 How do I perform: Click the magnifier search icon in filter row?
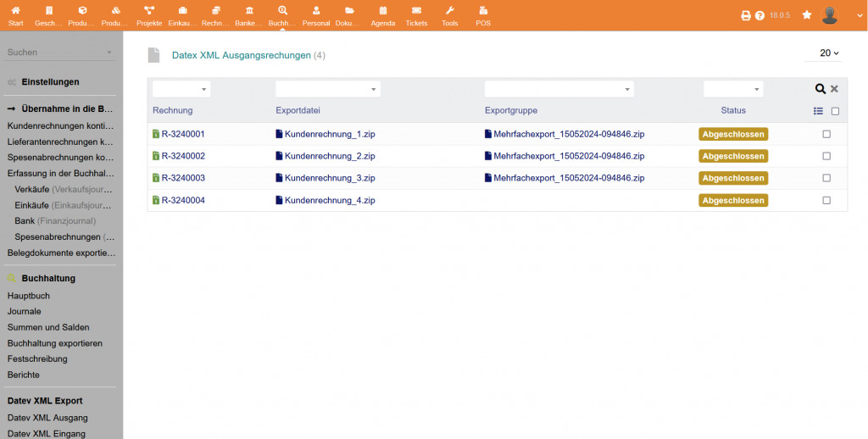pos(821,89)
